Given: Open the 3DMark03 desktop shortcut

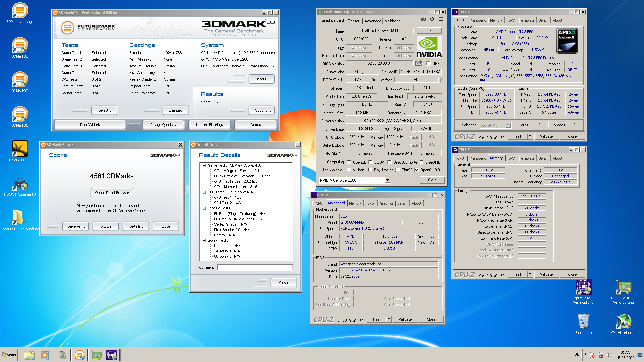Looking at the screenshot, I should pyautogui.click(x=20, y=48).
